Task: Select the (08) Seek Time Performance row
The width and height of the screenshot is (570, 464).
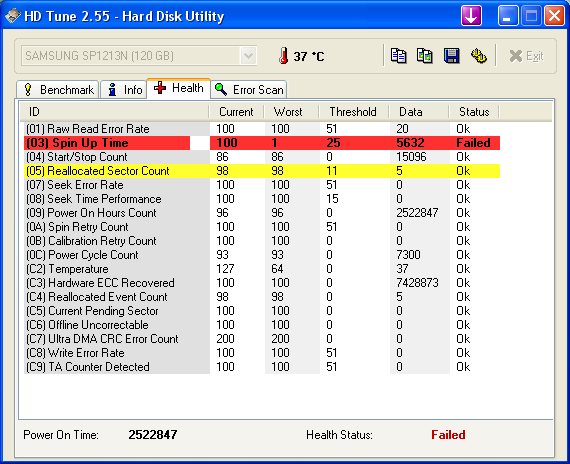Action: click(x=262, y=199)
